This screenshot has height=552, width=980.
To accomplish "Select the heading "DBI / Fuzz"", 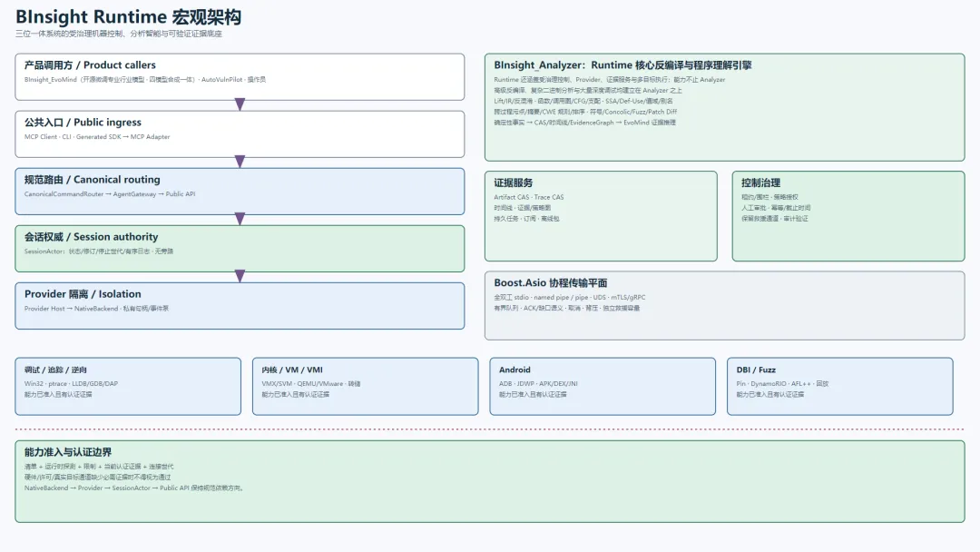I will click(x=756, y=370).
